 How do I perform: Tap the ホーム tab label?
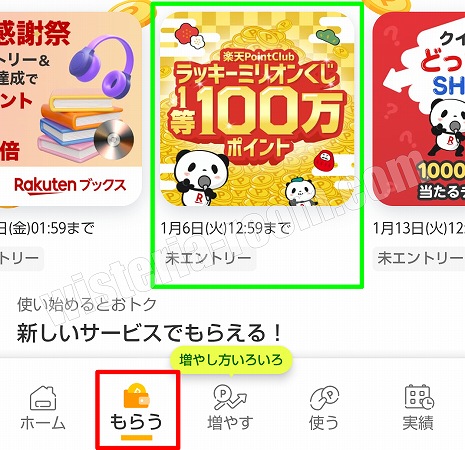pos(43,423)
